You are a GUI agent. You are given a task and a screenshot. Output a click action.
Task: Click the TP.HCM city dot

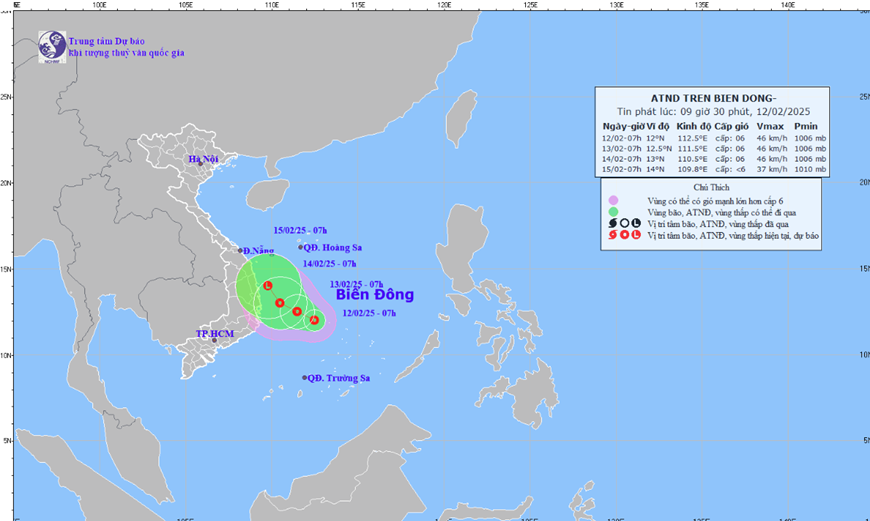[214, 340]
